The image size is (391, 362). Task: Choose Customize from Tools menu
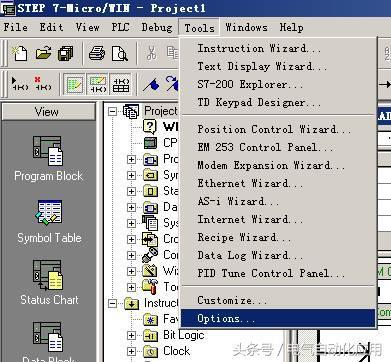click(x=279, y=301)
